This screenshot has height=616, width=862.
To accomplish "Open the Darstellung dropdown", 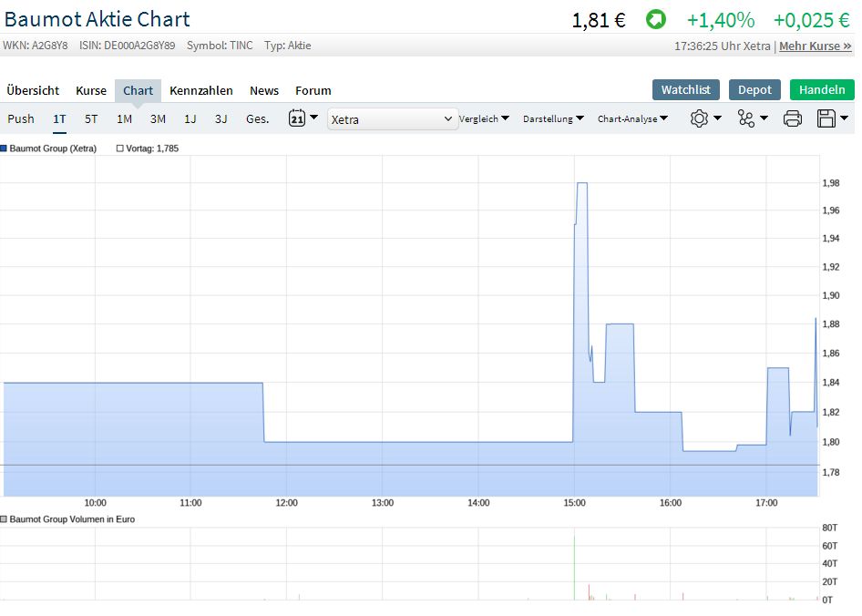I will pyautogui.click(x=553, y=118).
